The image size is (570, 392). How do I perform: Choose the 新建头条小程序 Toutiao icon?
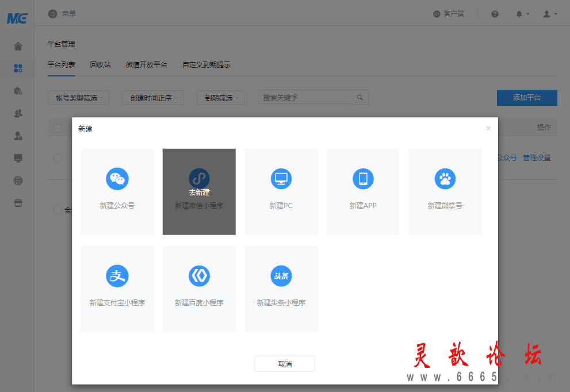(281, 276)
